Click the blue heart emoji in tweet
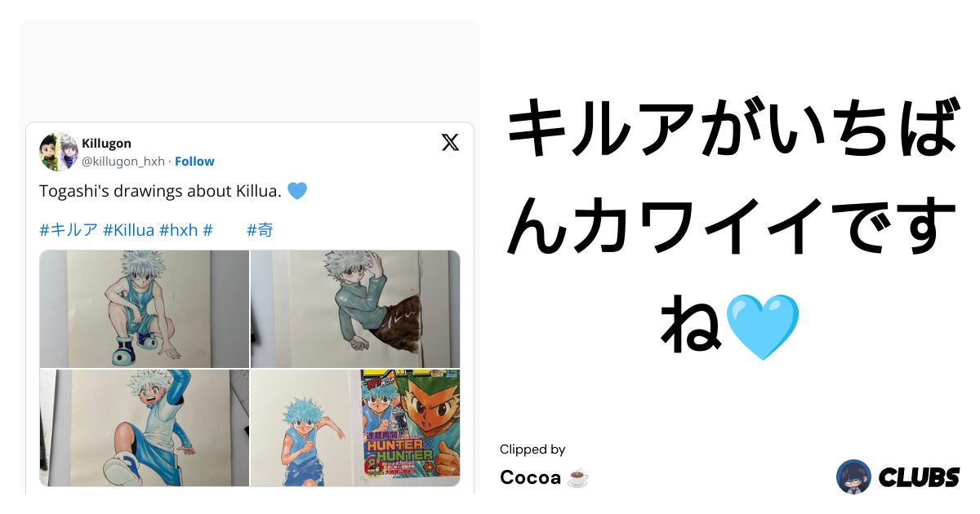The height and width of the screenshot is (514, 980). [x=297, y=192]
